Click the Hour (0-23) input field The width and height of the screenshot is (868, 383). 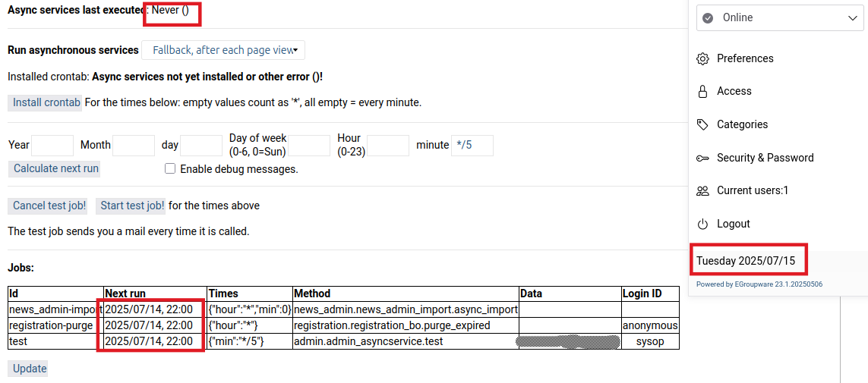tap(387, 145)
